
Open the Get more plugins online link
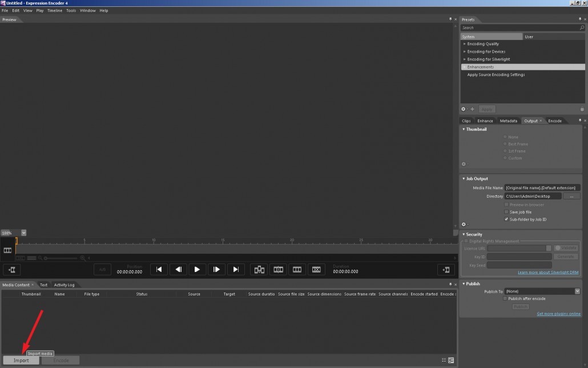558,314
